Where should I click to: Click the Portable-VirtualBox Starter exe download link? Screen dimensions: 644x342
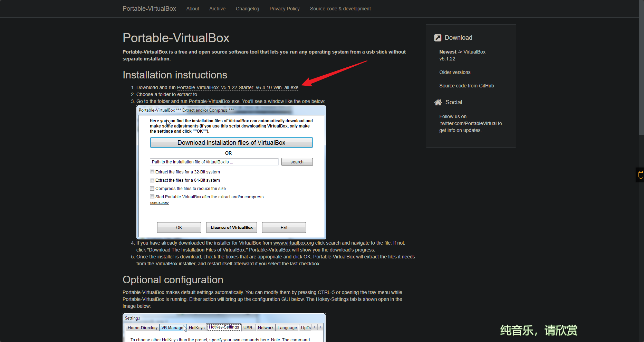pyautogui.click(x=238, y=88)
